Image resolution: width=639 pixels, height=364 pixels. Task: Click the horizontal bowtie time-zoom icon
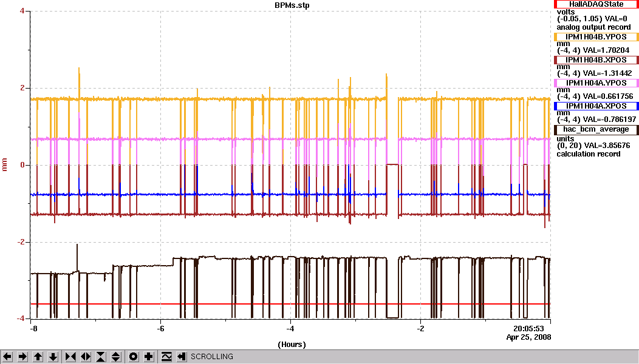70,357
